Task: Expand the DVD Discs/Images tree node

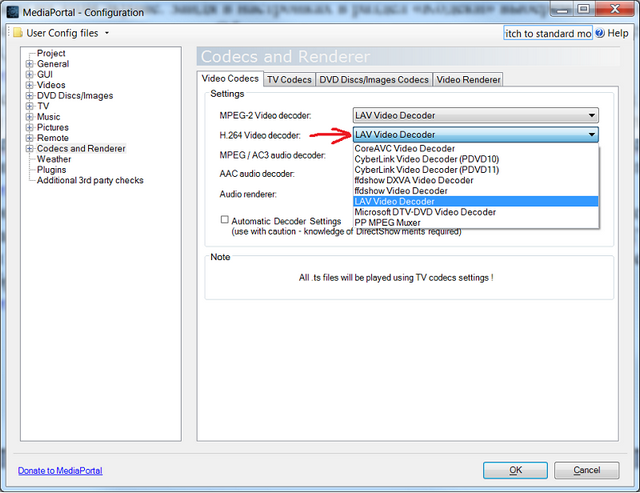Action: [29, 96]
